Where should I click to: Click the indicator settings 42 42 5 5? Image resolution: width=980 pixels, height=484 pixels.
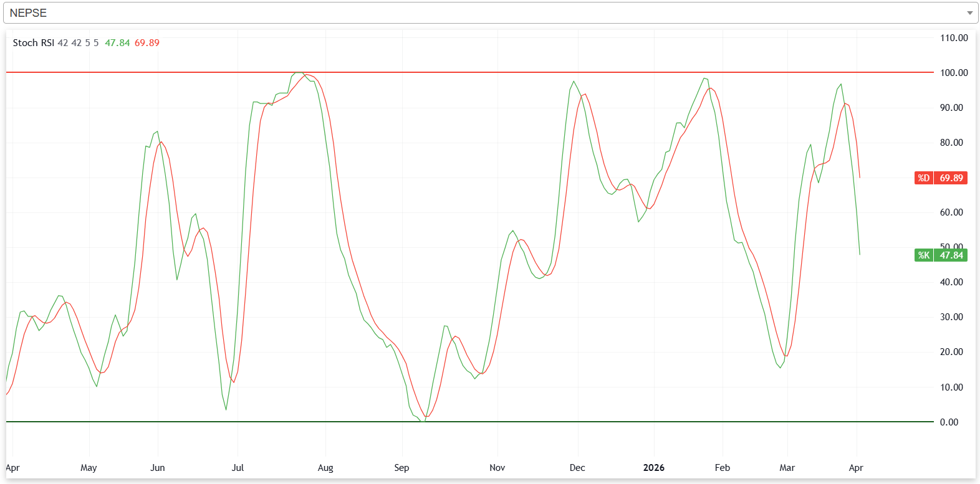78,43
